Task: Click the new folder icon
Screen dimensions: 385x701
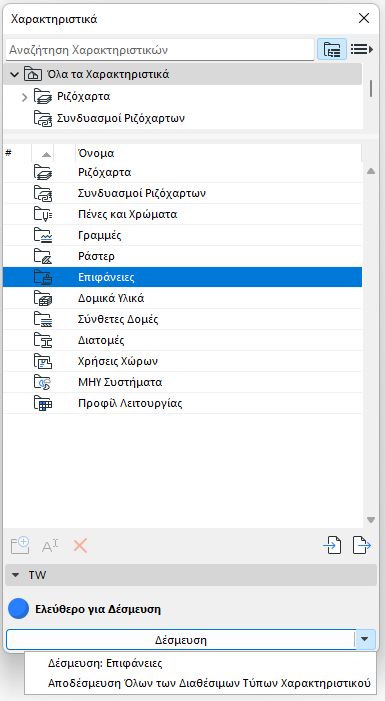Action: 20,546
